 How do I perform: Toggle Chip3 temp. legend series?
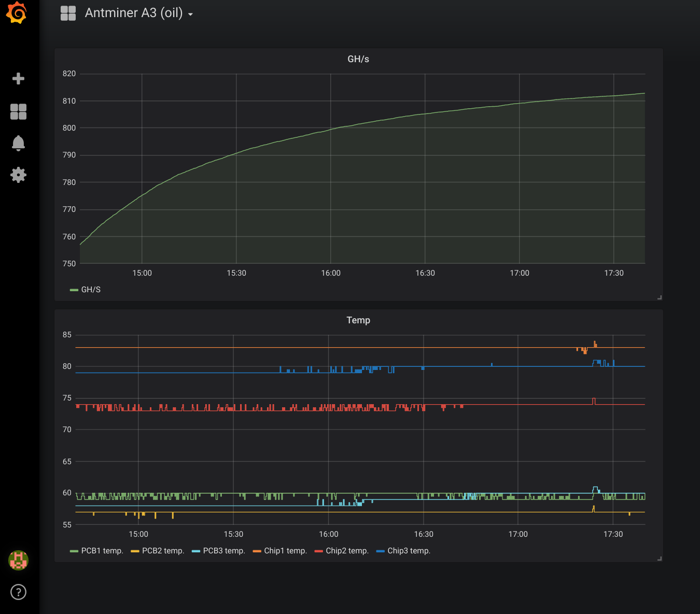coord(409,551)
